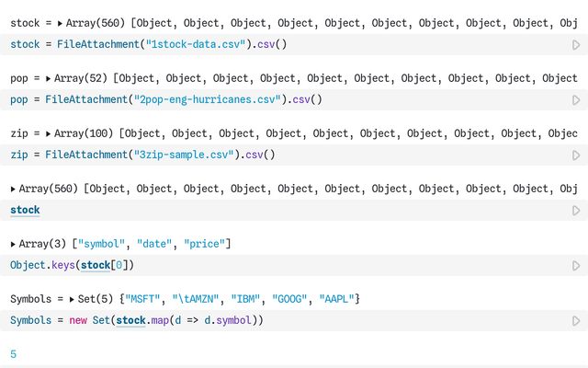588x368 pixels.
Task: Run the zip FileAttachment cell
Action: tap(576, 155)
